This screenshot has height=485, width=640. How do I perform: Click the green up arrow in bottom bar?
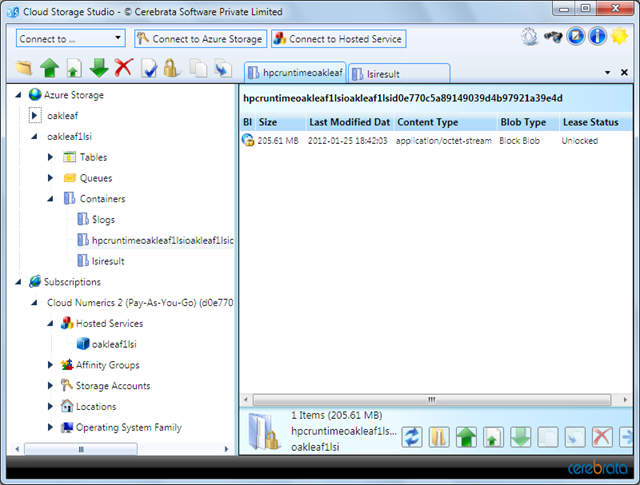pyautogui.click(x=466, y=437)
